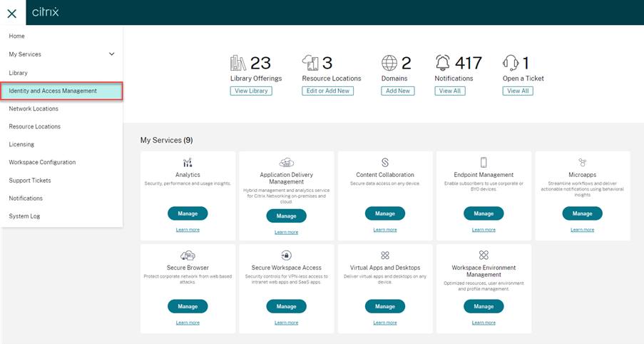Click Add New under Domains
This screenshot has height=344, width=644.
tap(397, 91)
